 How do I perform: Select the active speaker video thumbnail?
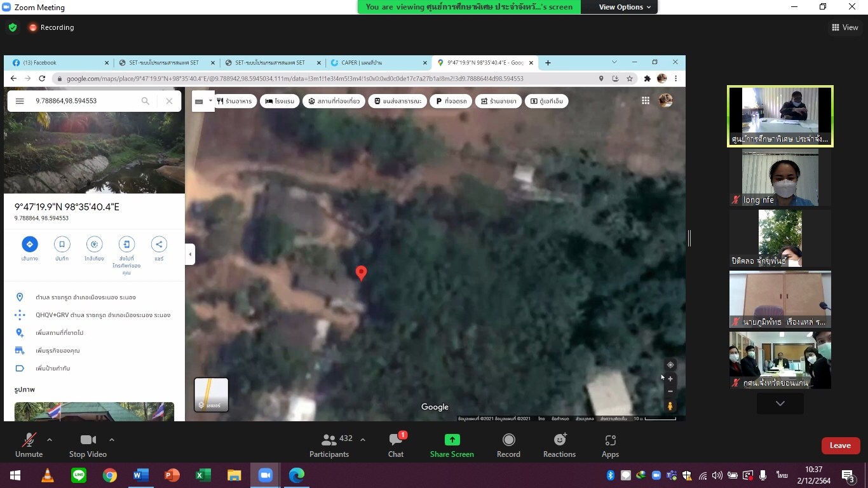(780, 116)
